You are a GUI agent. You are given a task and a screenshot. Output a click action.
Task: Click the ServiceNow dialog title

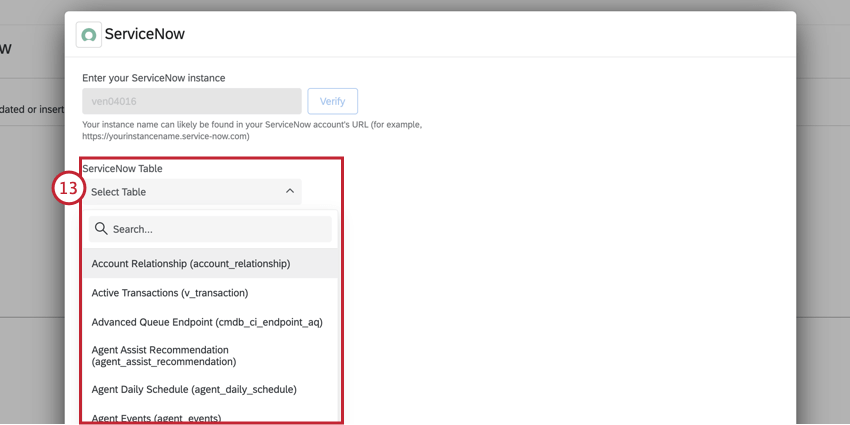pyautogui.click(x=145, y=34)
